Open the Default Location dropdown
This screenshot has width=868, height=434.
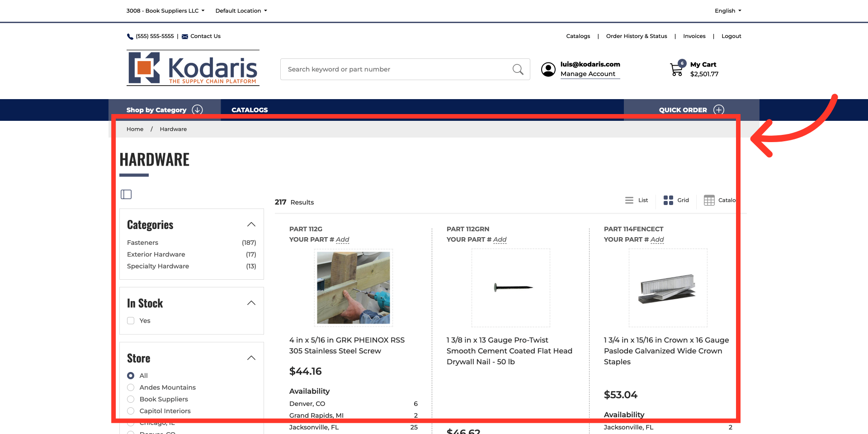coord(241,11)
